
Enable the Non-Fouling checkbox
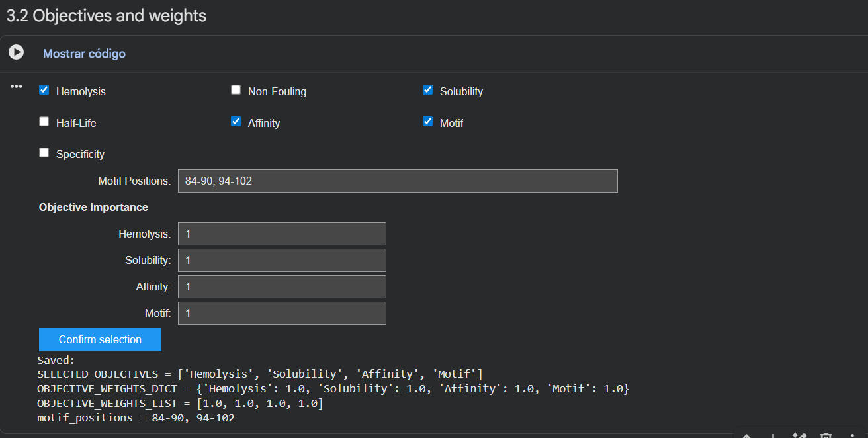236,90
